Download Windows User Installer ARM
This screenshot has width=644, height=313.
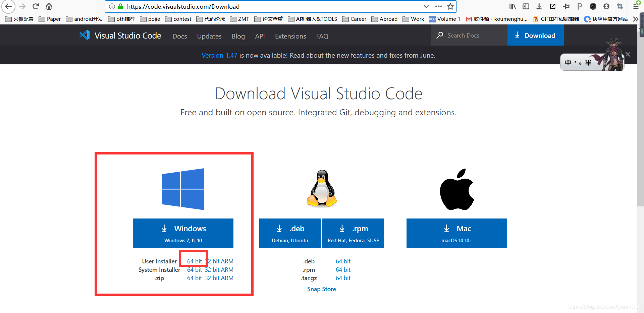pyautogui.click(x=227, y=261)
